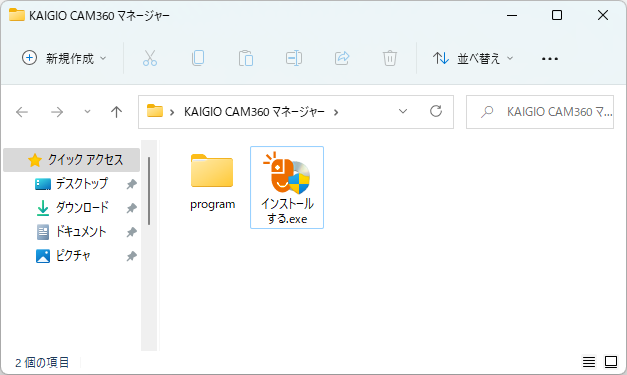Select the program folder
This screenshot has width=627, height=375.
[212, 182]
